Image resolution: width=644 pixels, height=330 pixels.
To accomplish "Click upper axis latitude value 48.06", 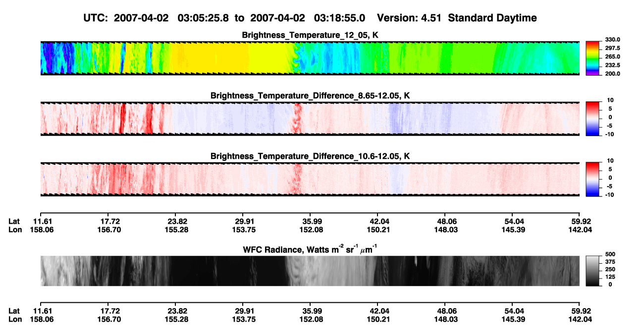I will [x=445, y=221].
